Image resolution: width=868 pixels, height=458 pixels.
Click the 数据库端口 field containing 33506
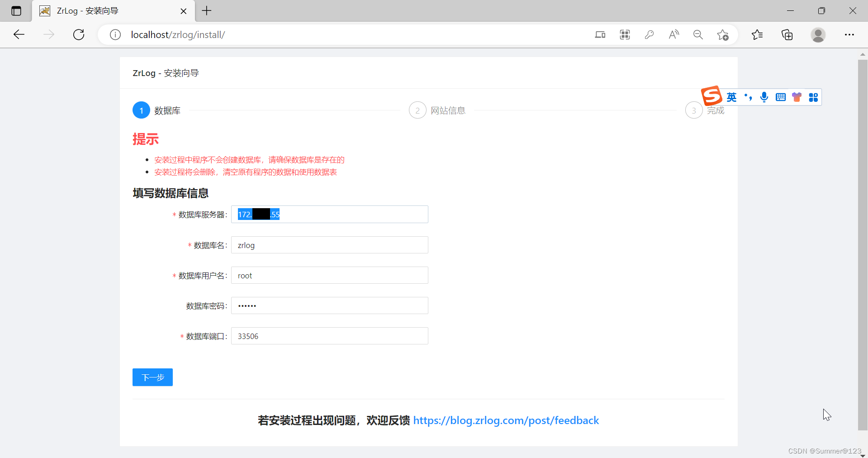tap(329, 336)
